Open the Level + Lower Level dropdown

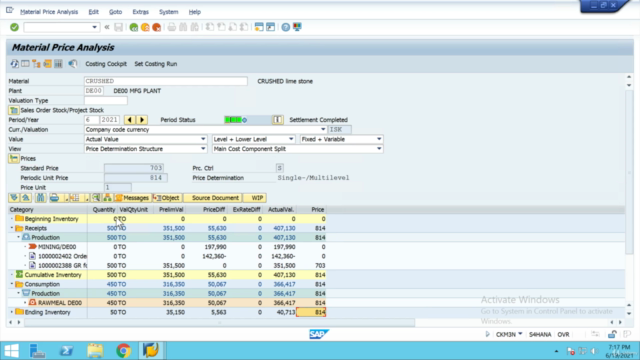pos(291,139)
